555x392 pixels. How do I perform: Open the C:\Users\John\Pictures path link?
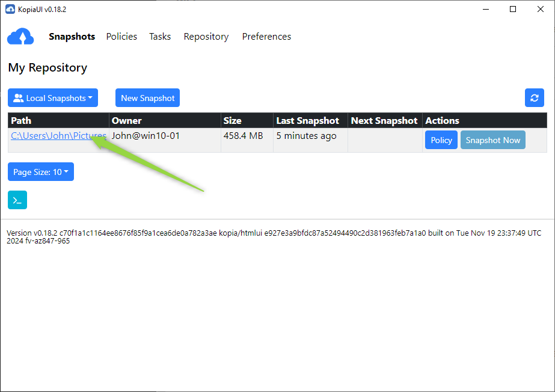click(58, 135)
